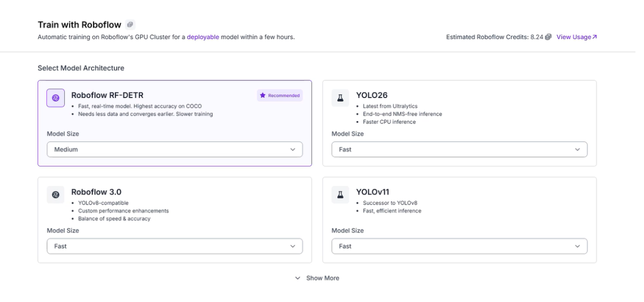Click the Recommended star badge
This screenshot has width=644, height=302.
point(280,95)
